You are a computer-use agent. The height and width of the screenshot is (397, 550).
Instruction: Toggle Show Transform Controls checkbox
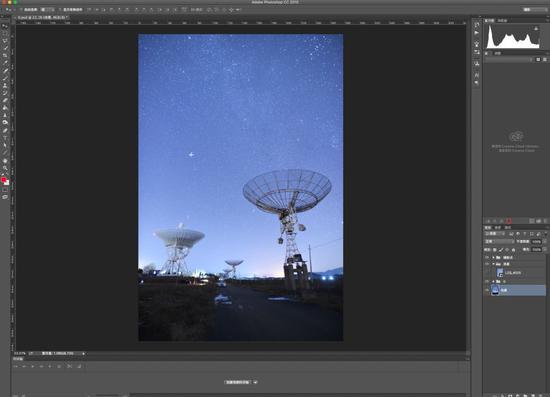tap(60, 9)
